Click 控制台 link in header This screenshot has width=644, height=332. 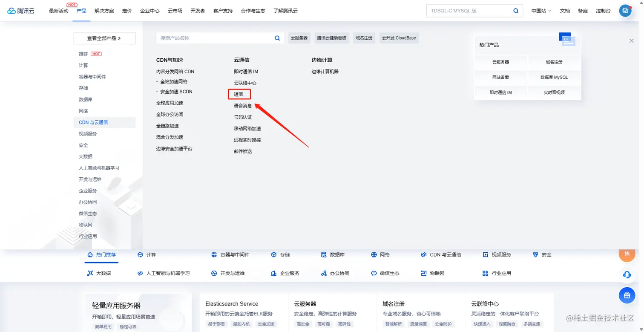click(603, 11)
